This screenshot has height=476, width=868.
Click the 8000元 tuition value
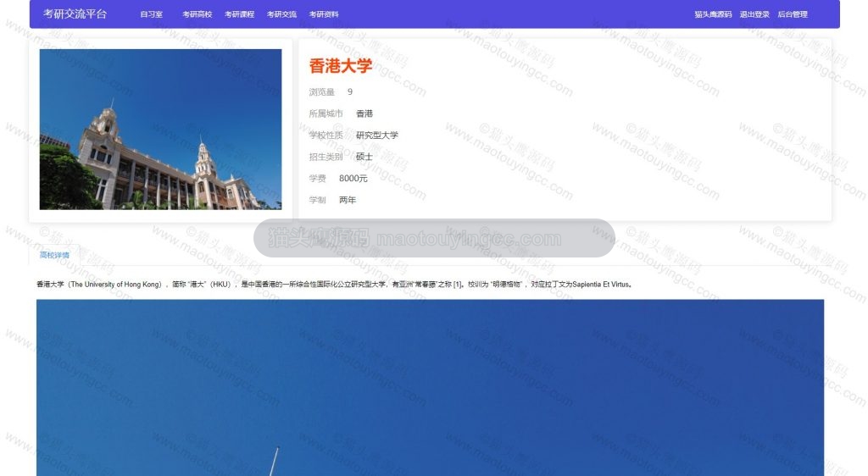click(353, 178)
